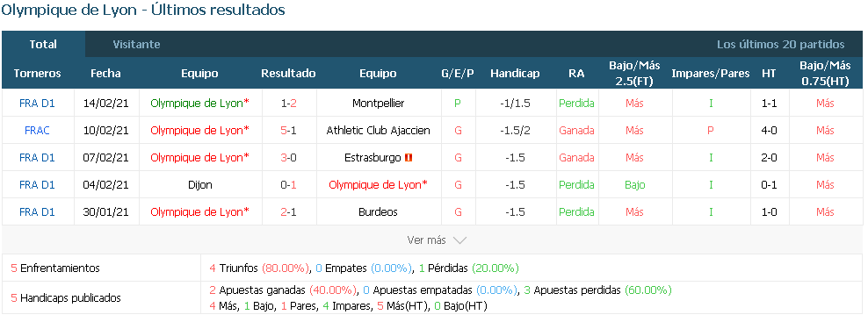The width and height of the screenshot is (868, 322).
Task: Open Athletic Club Ajaccien team link
Action: click(x=378, y=131)
